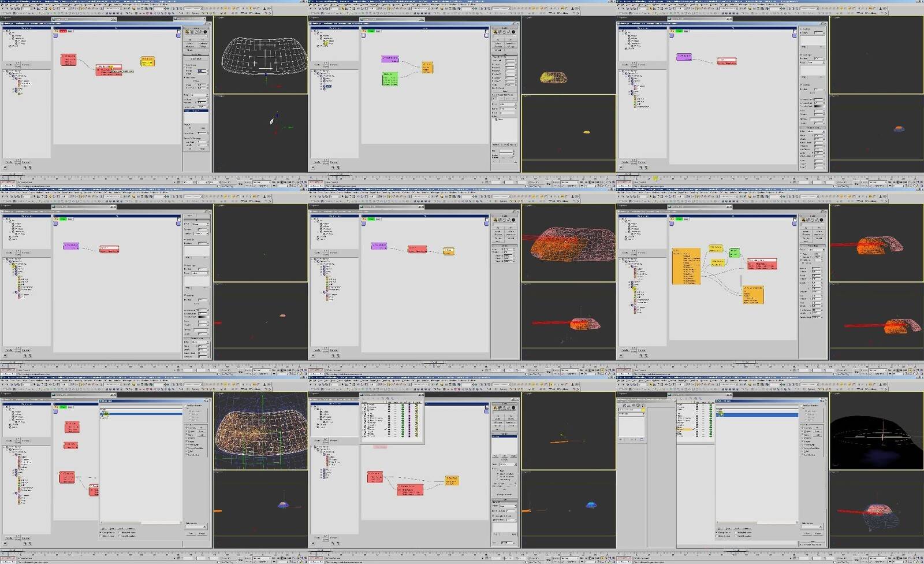924x564 pixels.
Task: Click the large pink-orange wireframe viewport
Action: (x=569, y=243)
